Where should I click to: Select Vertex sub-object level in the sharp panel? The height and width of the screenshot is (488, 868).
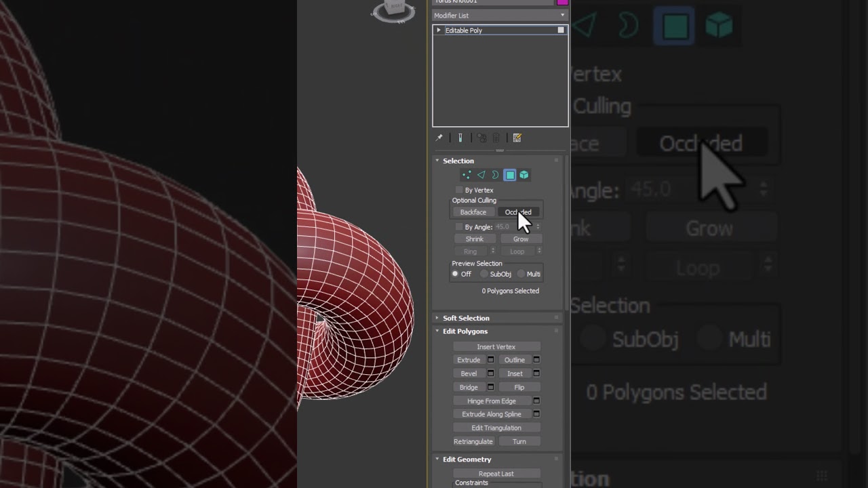click(x=467, y=175)
